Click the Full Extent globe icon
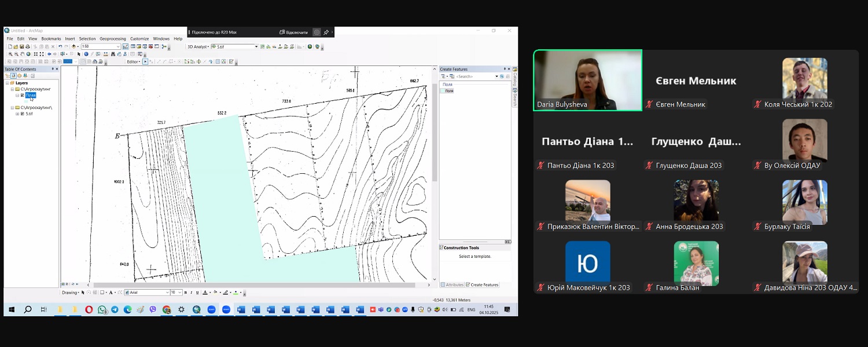 tap(29, 54)
